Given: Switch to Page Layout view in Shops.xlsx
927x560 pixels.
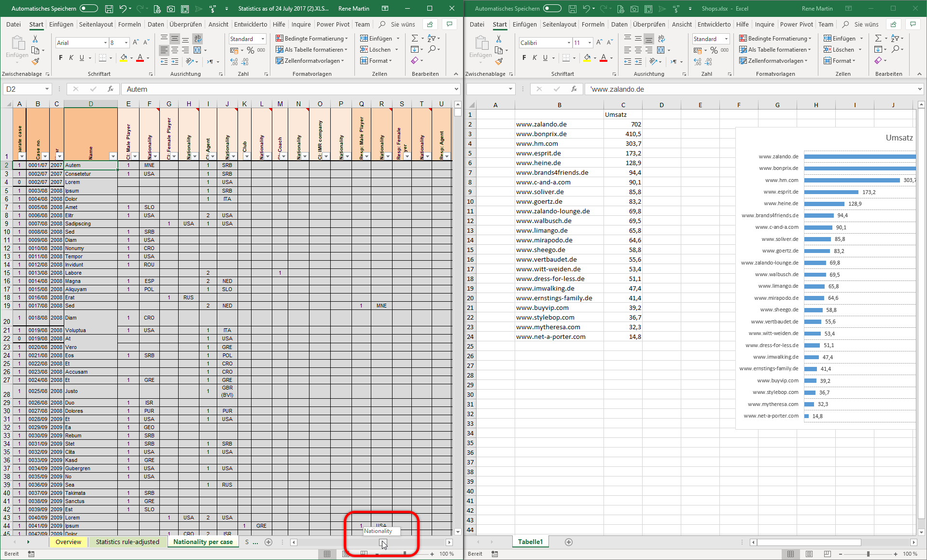Looking at the screenshot, I should [x=809, y=554].
